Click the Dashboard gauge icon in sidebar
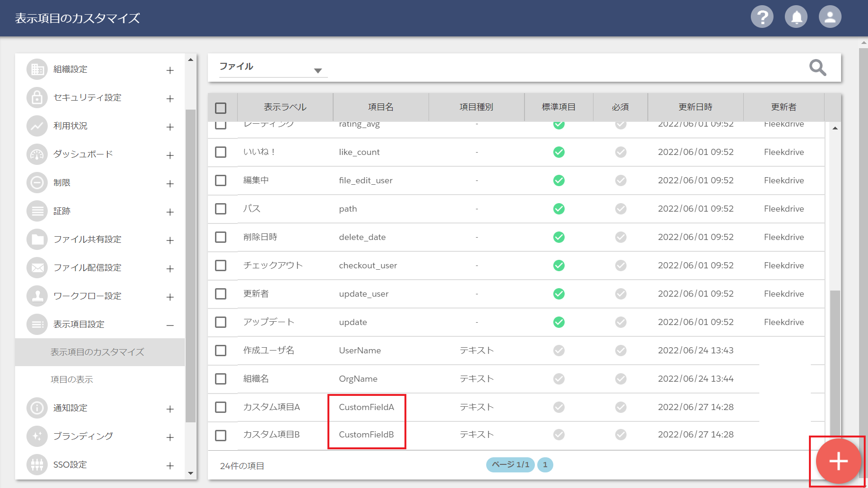 point(37,154)
